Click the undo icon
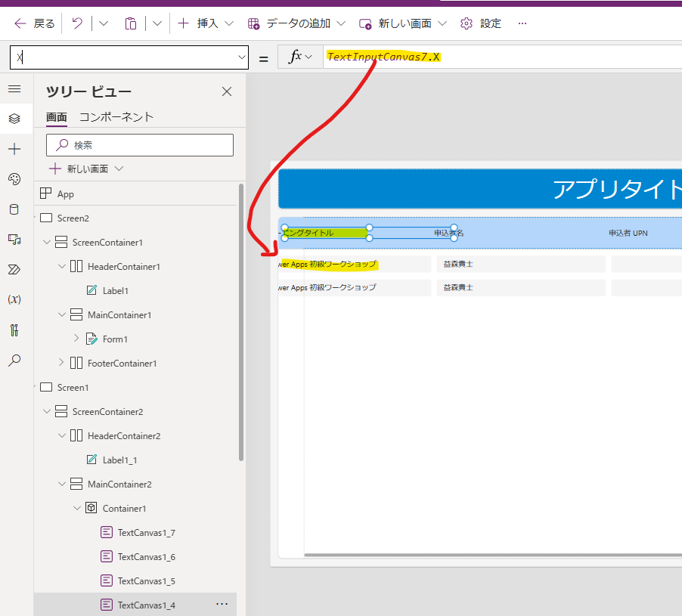 click(x=77, y=23)
